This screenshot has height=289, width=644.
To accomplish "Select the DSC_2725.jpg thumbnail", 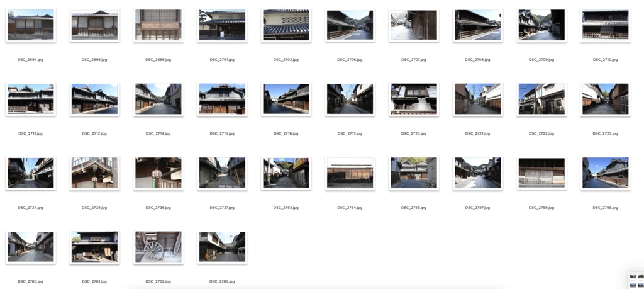I will 94,173.
